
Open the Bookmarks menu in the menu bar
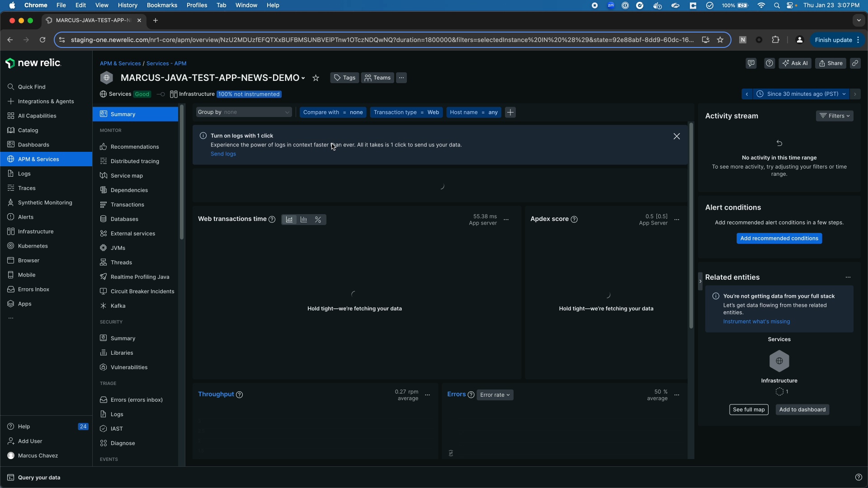pyautogui.click(x=162, y=5)
